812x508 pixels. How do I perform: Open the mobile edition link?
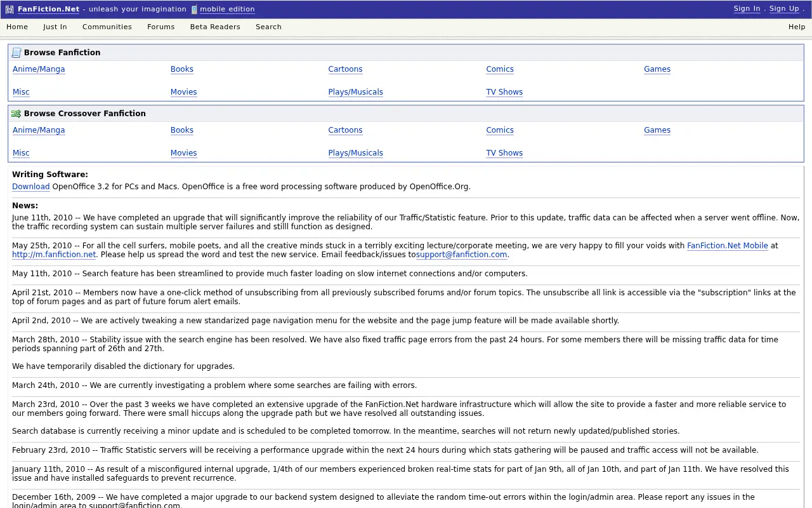(227, 9)
